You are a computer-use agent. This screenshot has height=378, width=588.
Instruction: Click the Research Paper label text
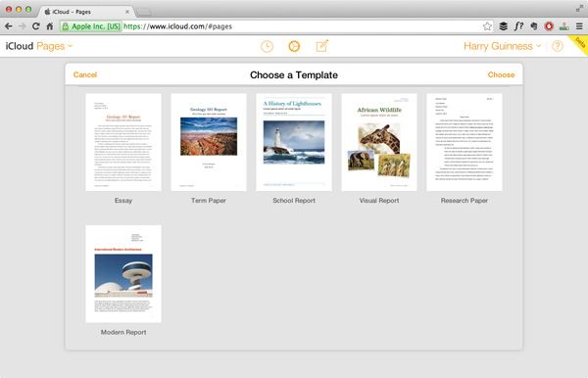(465, 201)
